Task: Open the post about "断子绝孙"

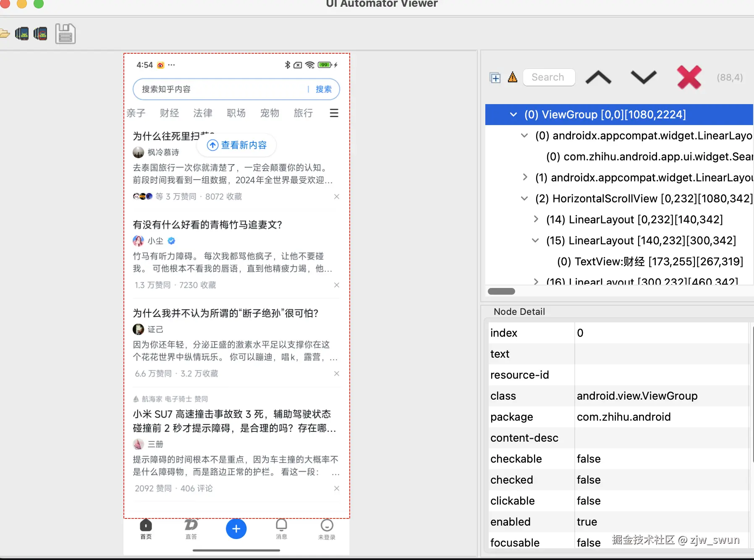Action: 226,313
